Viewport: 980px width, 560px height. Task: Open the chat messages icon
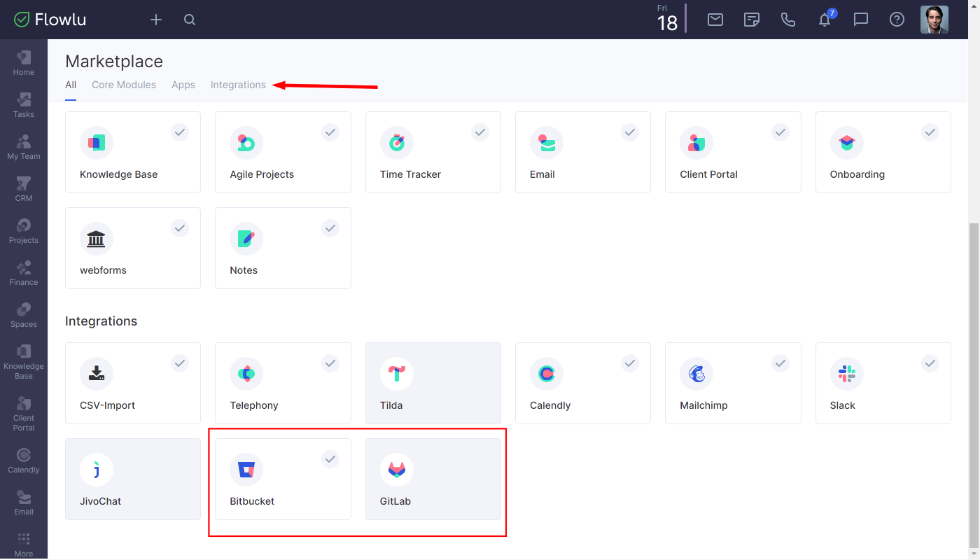coord(861,20)
